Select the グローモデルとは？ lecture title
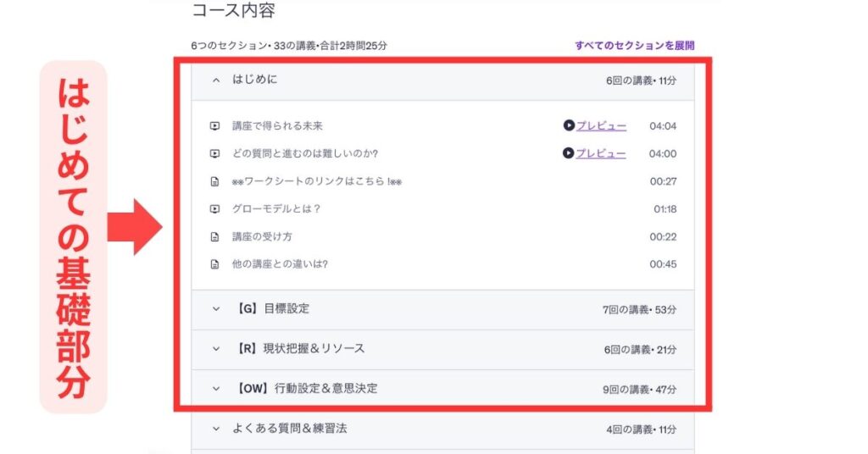This screenshot has height=454, width=868. 276,209
